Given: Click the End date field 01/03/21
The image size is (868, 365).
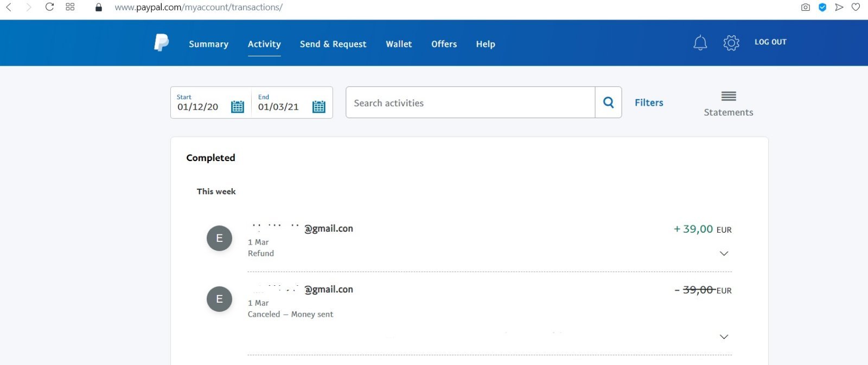Looking at the screenshot, I should pos(278,107).
